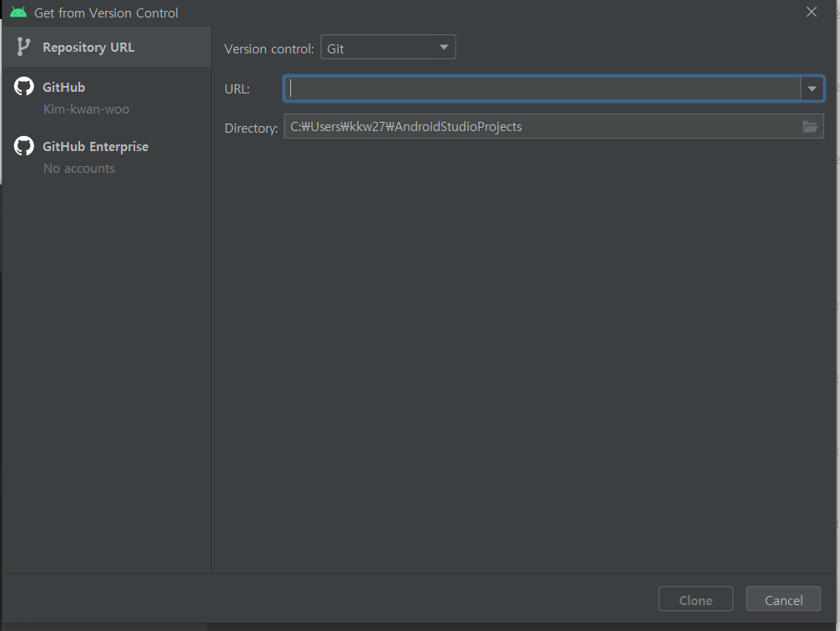Click the Cancel button
Screen dimensions: 840x631
(782, 598)
